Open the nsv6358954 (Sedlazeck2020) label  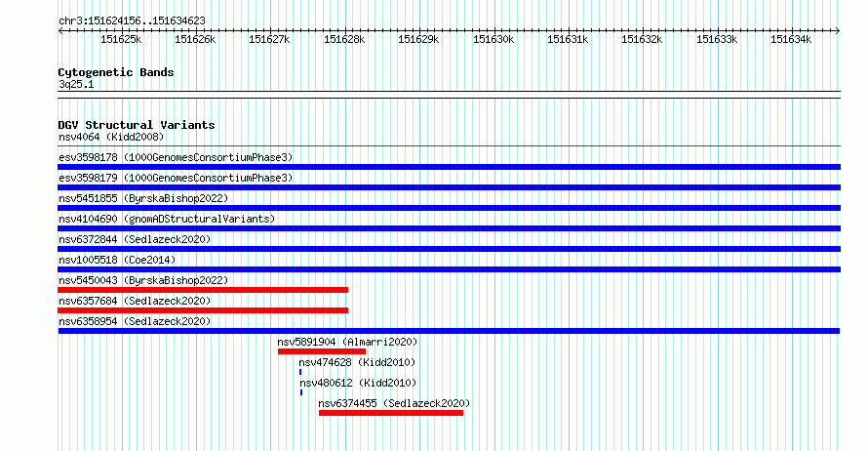click(x=135, y=321)
